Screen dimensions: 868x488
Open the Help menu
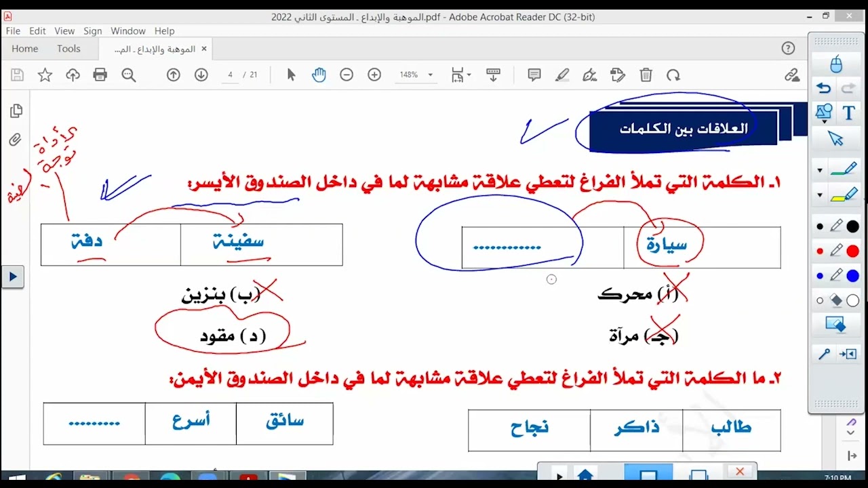[165, 31]
